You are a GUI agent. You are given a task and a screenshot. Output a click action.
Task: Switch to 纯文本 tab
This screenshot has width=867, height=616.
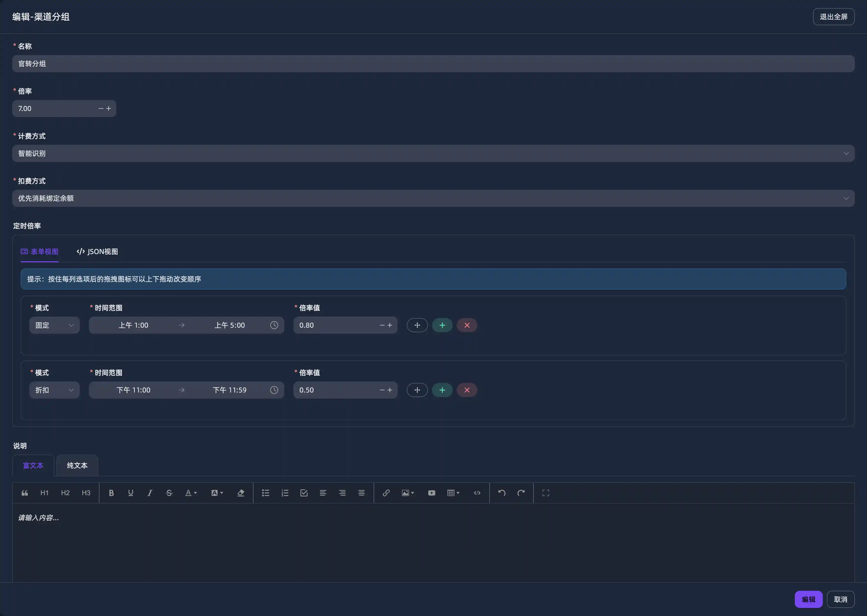coord(77,465)
